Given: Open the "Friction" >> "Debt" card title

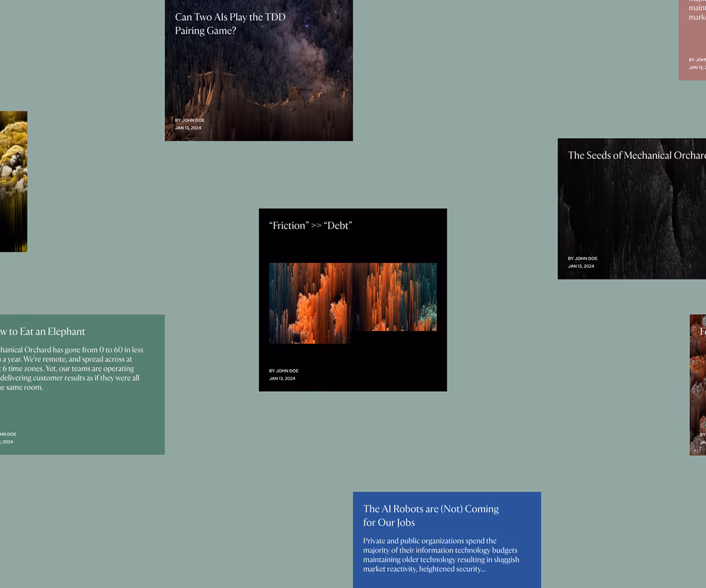Looking at the screenshot, I should coord(310,225).
